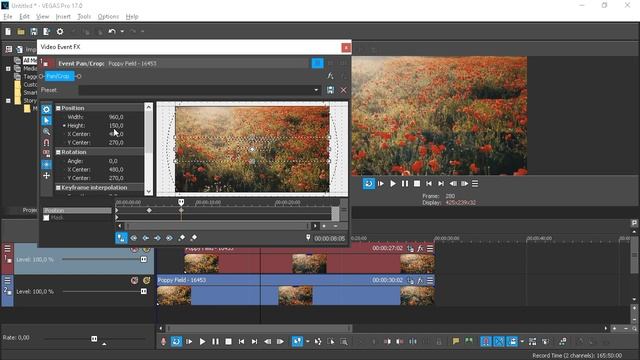Open the Insert menu

click(63, 16)
